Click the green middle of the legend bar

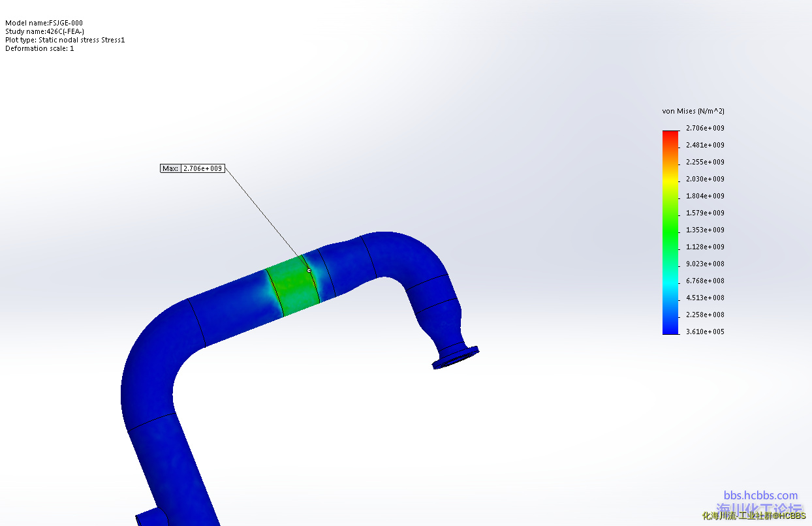tap(670, 230)
